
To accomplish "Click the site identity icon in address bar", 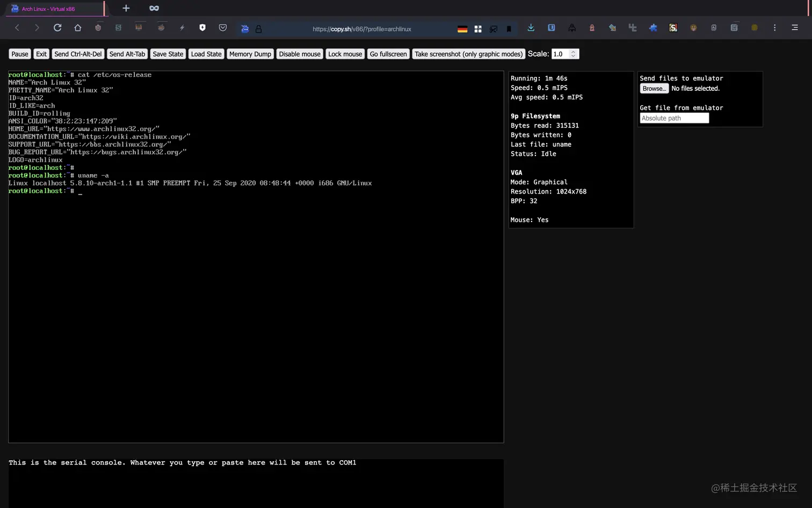I will (x=245, y=29).
